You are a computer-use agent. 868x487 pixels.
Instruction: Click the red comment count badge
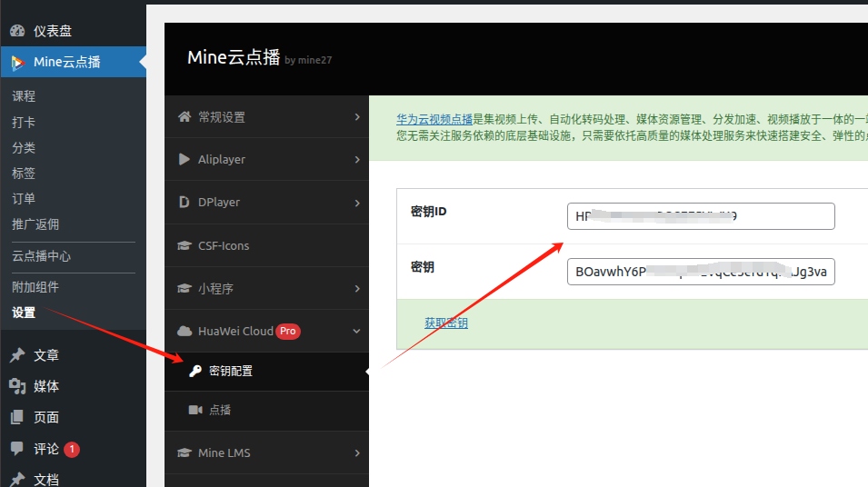pyautogui.click(x=72, y=450)
